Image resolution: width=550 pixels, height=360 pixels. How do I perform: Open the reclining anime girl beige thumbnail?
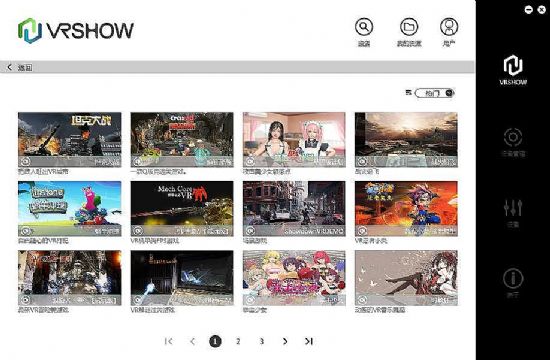pyautogui.click(x=406, y=278)
